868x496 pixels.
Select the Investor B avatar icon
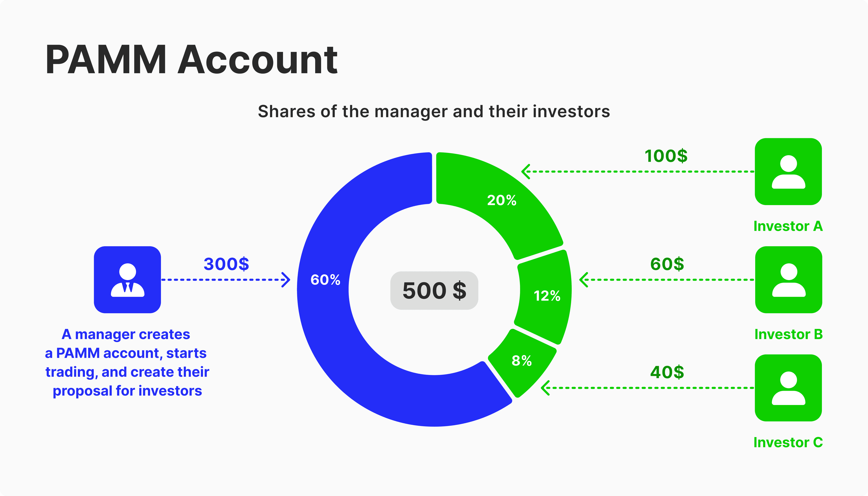(x=788, y=280)
